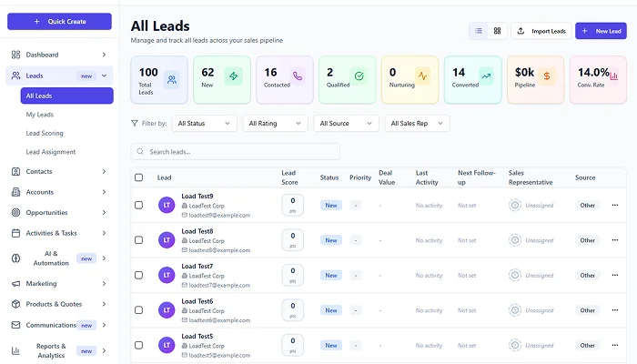Image resolution: width=637 pixels, height=364 pixels.
Task: Select the Load Test6 row checkbox
Action: pos(139,310)
